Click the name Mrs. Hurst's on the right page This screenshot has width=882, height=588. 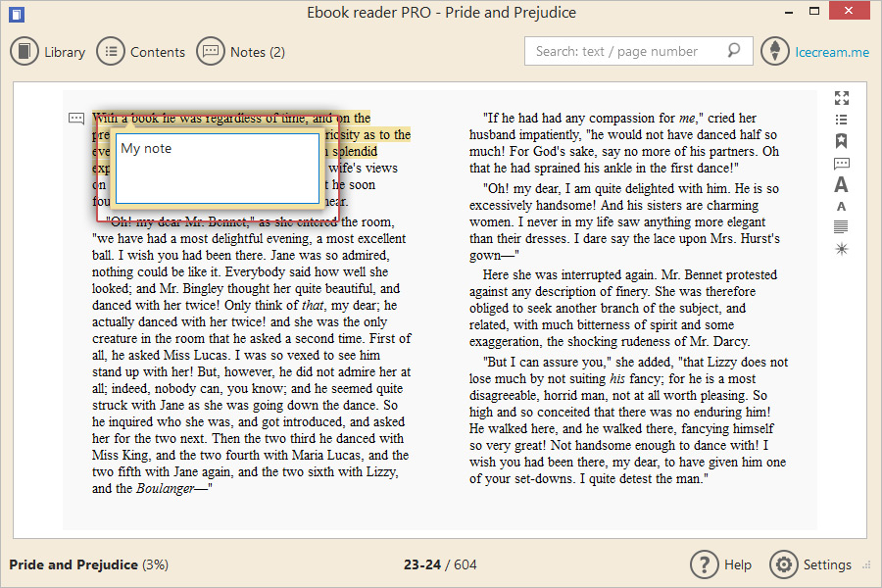746,238
